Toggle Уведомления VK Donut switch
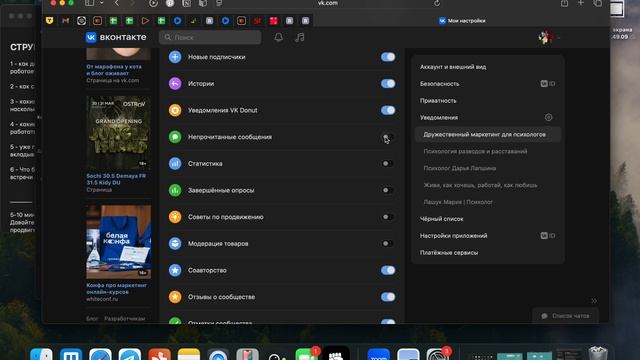 [388, 110]
